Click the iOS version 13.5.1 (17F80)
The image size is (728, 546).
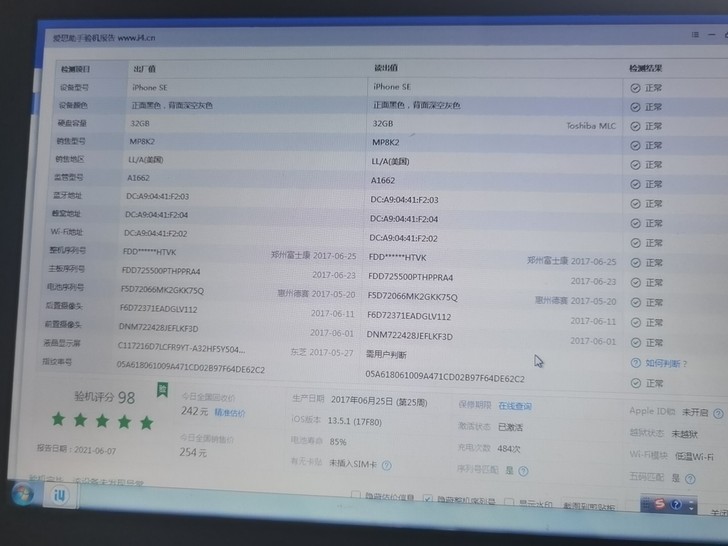point(355,422)
